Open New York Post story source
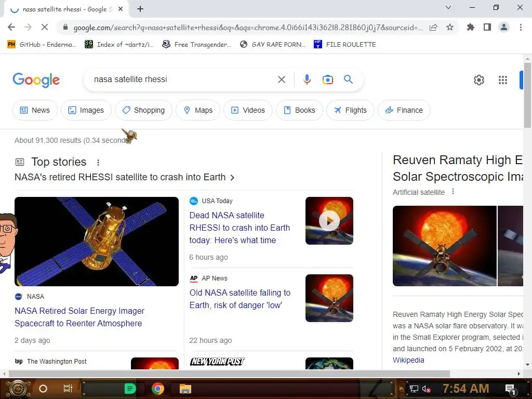 coord(217,362)
